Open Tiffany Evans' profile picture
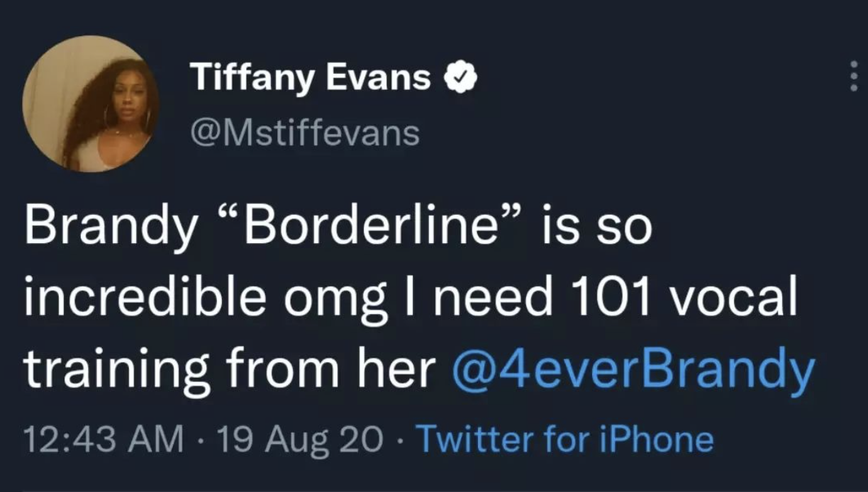 [91, 104]
